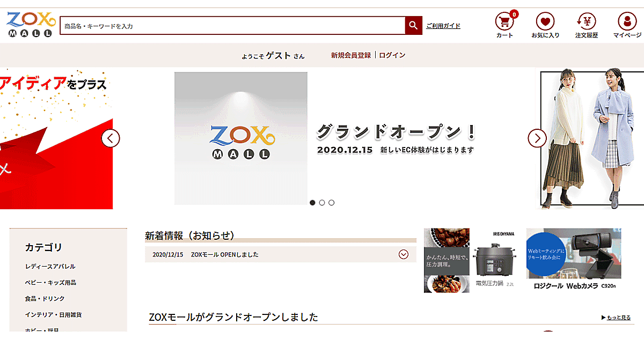Select the first carousel dot indicator
This screenshot has height=338, width=644.
[312, 203]
